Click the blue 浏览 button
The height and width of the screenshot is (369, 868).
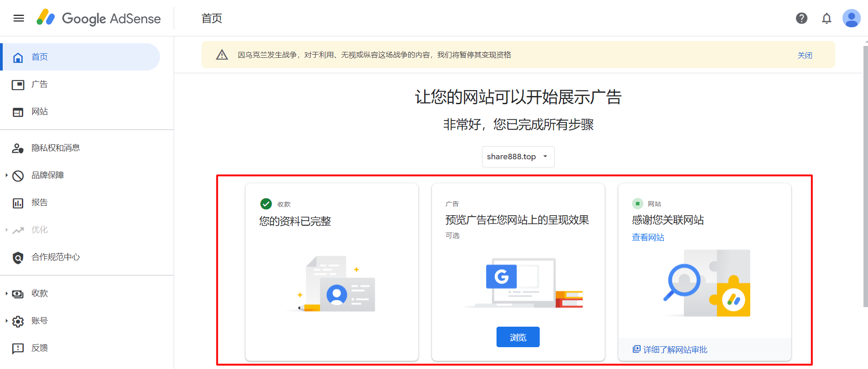point(518,337)
